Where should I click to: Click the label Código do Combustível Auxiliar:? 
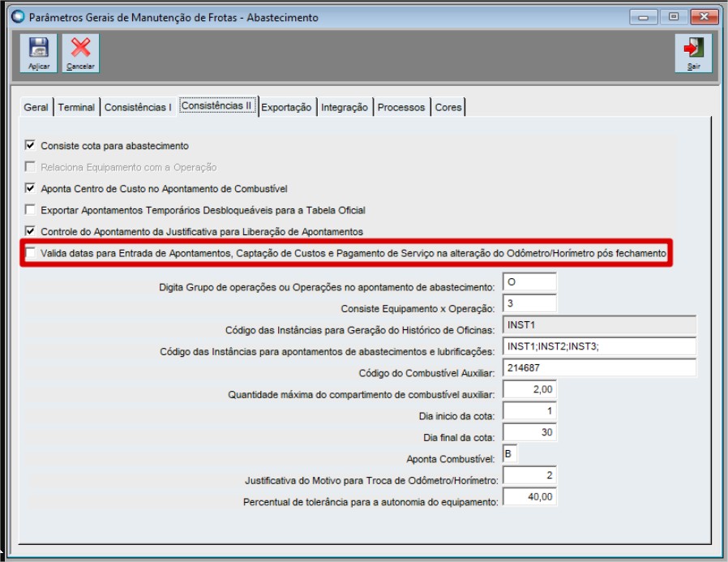[426, 373]
